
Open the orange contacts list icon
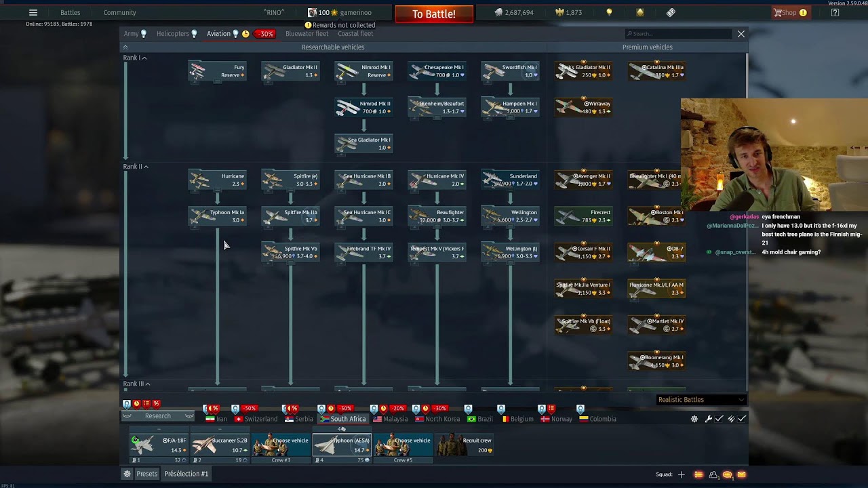point(698,474)
